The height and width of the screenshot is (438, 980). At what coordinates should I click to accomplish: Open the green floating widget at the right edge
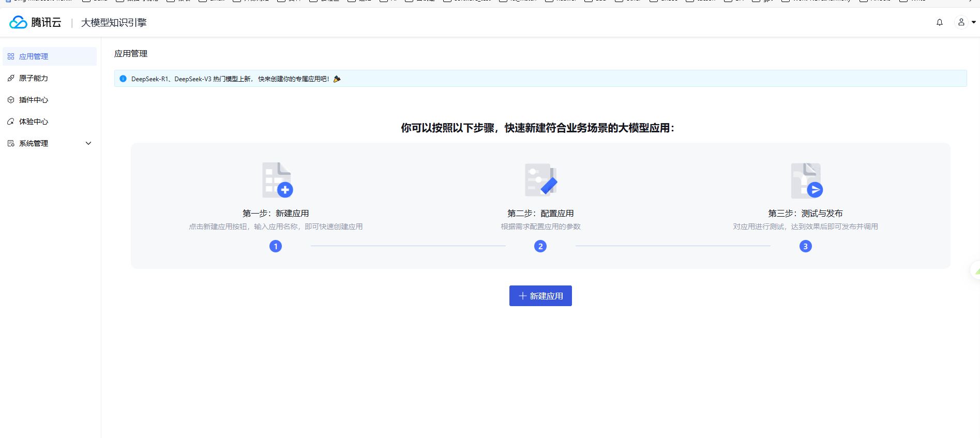click(x=975, y=270)
